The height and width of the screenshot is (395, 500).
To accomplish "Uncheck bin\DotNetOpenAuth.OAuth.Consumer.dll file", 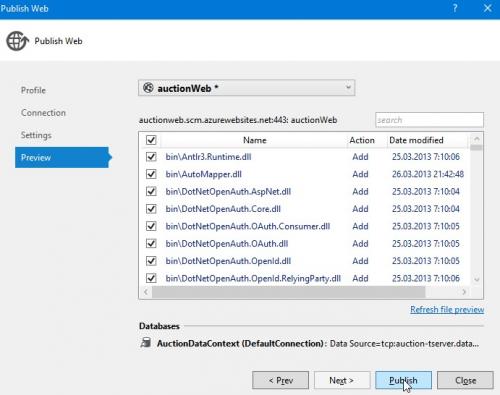I will click(x=151, y=226).
